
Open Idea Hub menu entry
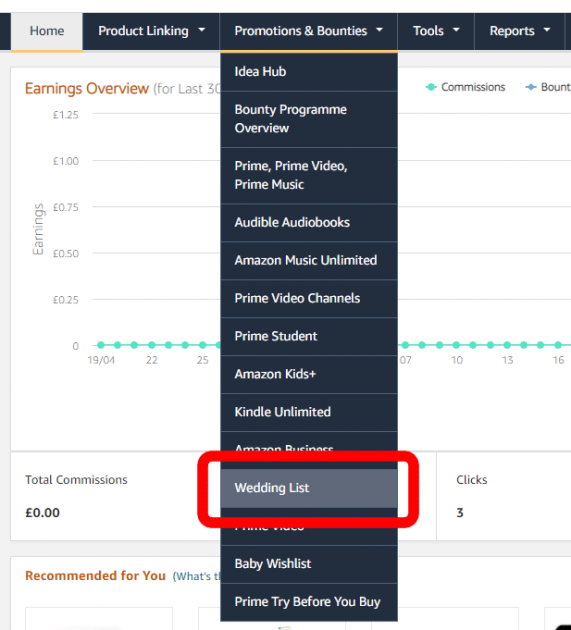coord(309,72)
